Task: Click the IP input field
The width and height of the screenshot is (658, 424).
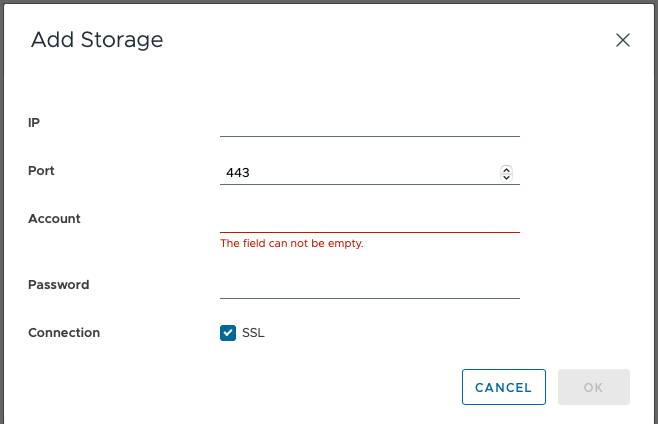Action: click(369, 123)
